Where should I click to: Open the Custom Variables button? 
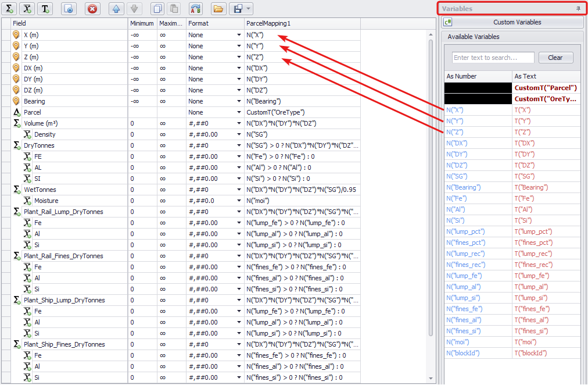pos(517,22)
